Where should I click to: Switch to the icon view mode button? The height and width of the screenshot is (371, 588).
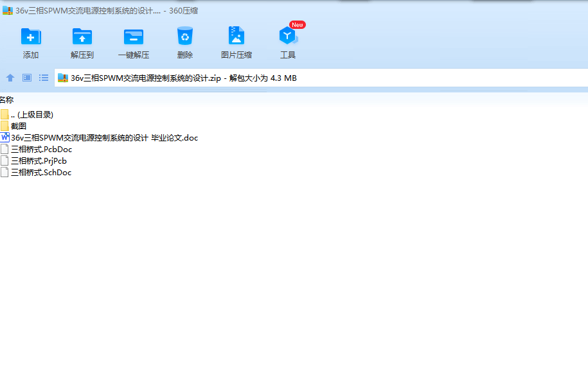(27, 78)
